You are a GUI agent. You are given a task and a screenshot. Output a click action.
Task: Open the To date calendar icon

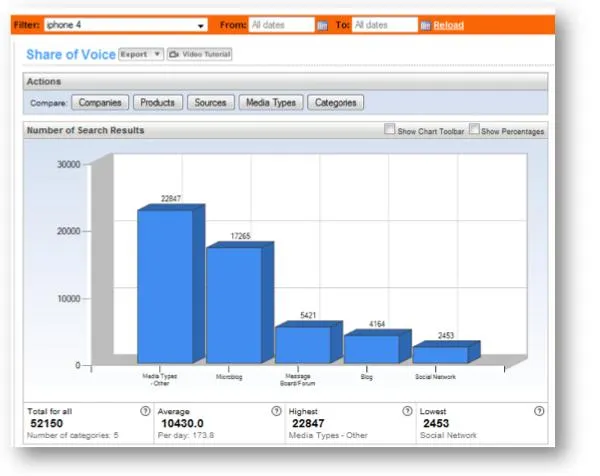tap(426, 26)
